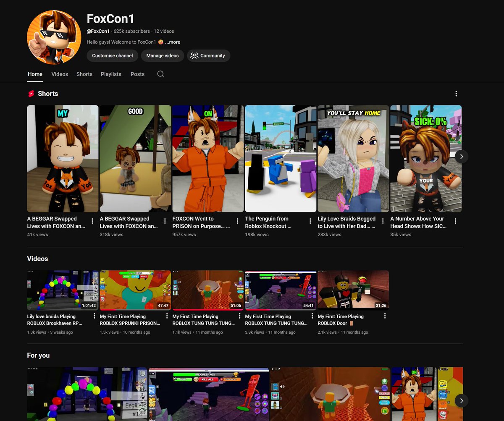Click the @FoxCon1 channel handle

click(x=98, y=31)
